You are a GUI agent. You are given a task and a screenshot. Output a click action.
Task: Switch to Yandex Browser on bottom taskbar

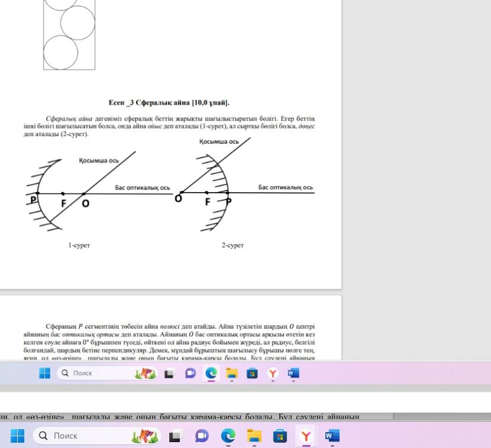point(306,436)
